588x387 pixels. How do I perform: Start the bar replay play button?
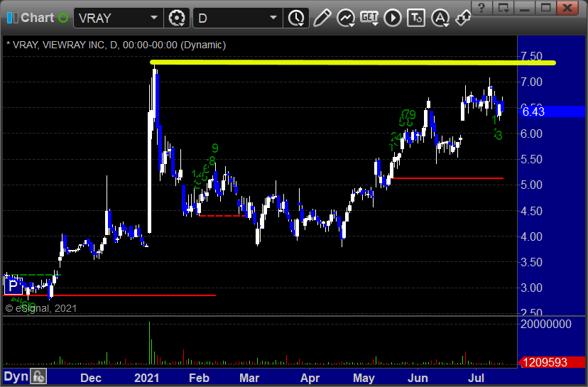(393, 18)
